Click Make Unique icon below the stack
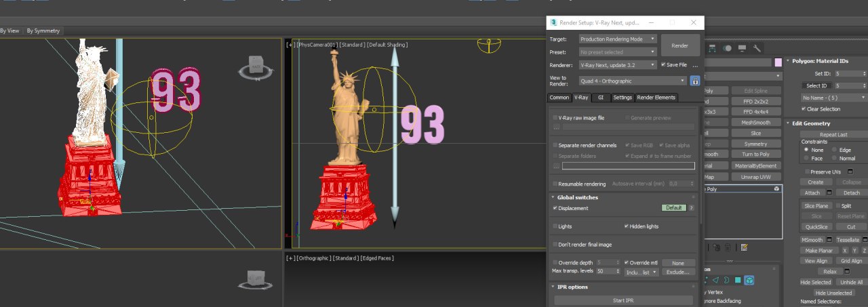Image resolution: width=868 pixels, height=307 pixels. (717, 247)
